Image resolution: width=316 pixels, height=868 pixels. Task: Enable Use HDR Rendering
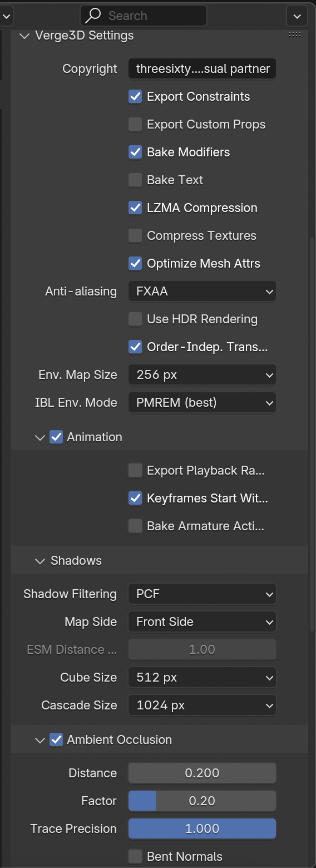pyautogui.click(x=135, y=319)
